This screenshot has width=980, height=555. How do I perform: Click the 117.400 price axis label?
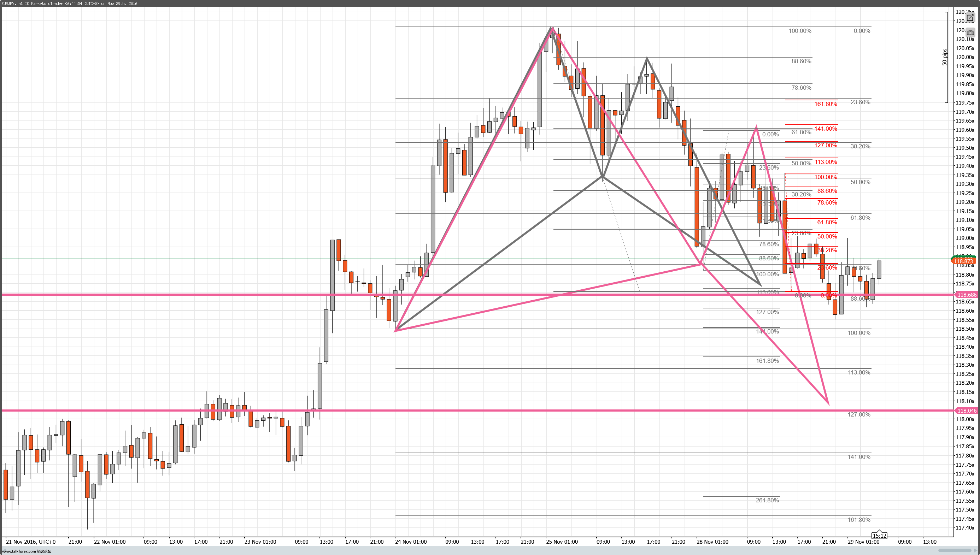pyautogui.click(x=964, y=528)
